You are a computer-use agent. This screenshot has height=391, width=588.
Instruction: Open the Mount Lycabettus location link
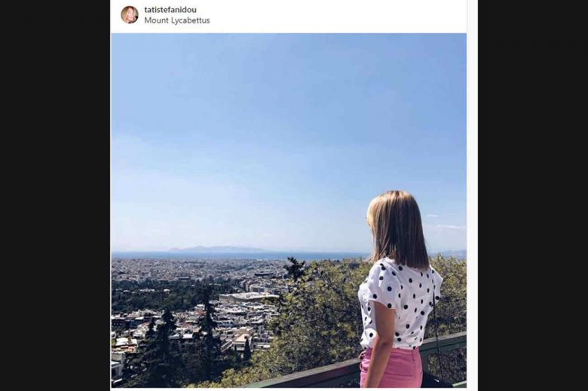point(177,20)
